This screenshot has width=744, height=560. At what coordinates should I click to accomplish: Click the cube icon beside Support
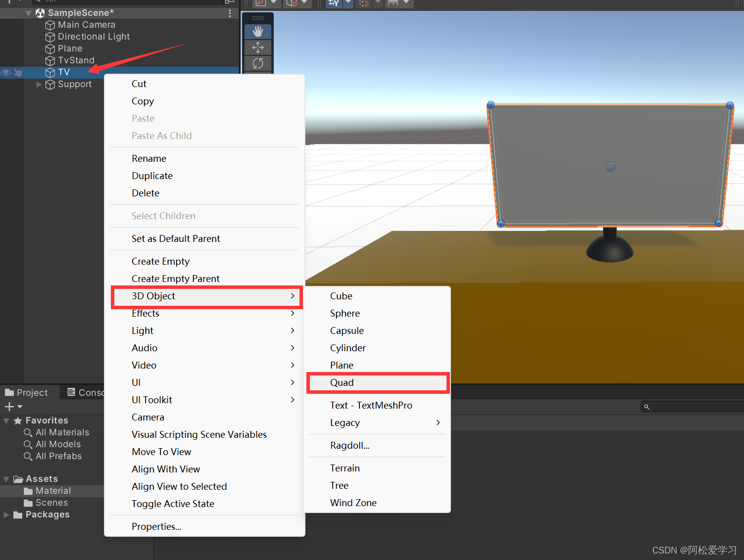(x=50, y=84)
